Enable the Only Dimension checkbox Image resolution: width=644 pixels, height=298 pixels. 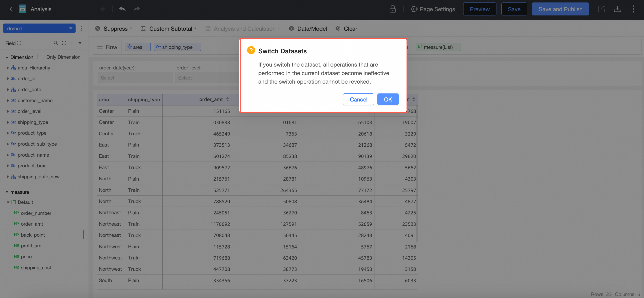(x=40, y=57)
